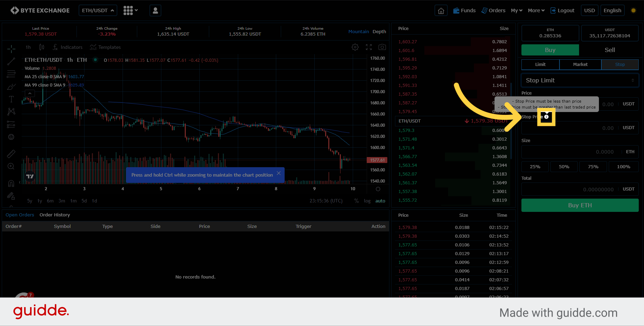
Task: Change the 1h chart interval
Action: (28, 47)
